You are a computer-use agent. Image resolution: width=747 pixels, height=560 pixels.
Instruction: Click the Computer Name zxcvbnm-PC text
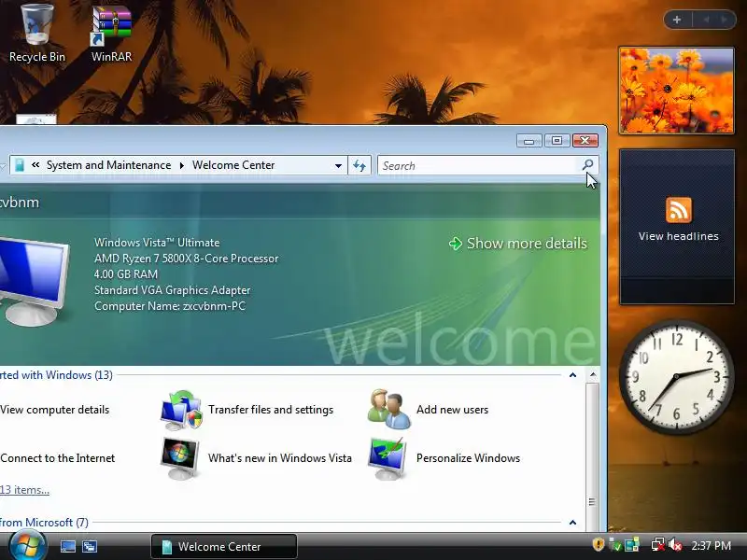point(170,306)
